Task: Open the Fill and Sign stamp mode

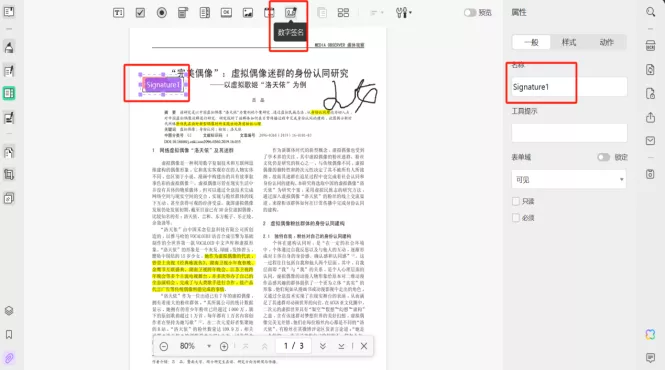Action: pyautogui.click(x=9, y=118)
